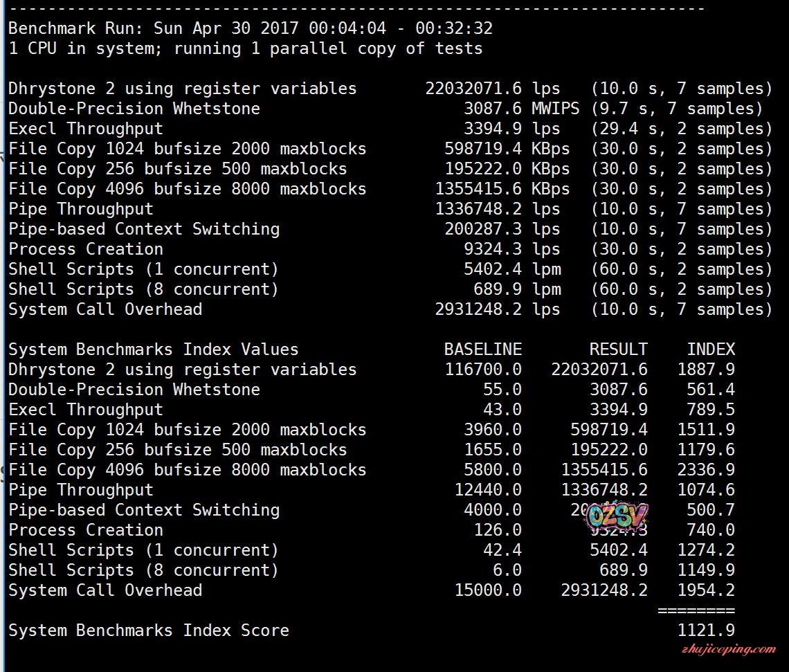Click the Pipe Throughput baseline value 12440.0
The height and width of the screenshot is (672, 789).
click(x=488, y=490)
